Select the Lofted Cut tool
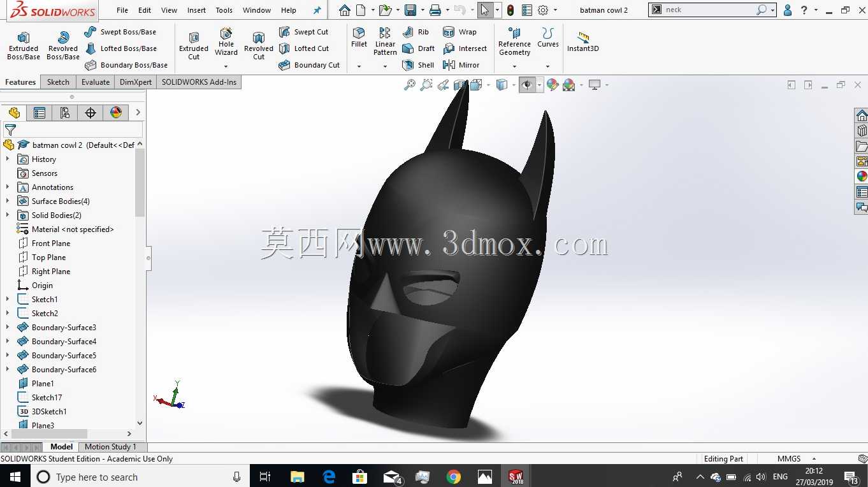868x487 pixels. tap(304, 48)
